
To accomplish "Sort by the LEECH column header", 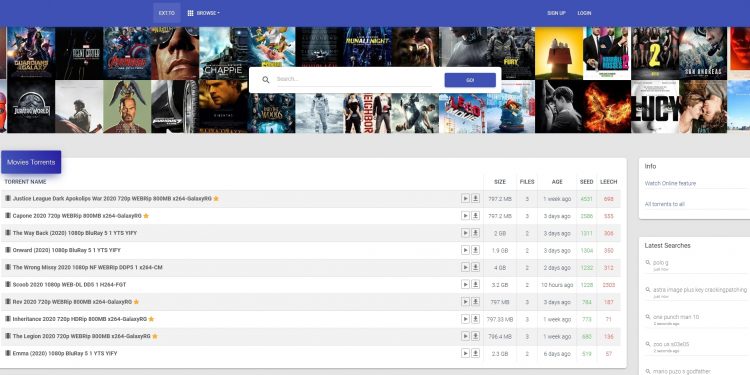I will tap(608, 182).
